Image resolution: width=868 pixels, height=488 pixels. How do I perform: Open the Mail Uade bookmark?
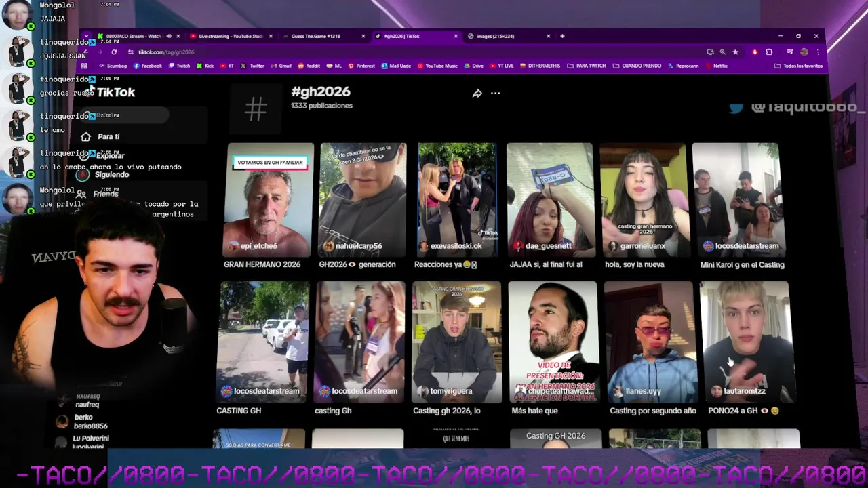pyautogui.click(x=396, y=66)
